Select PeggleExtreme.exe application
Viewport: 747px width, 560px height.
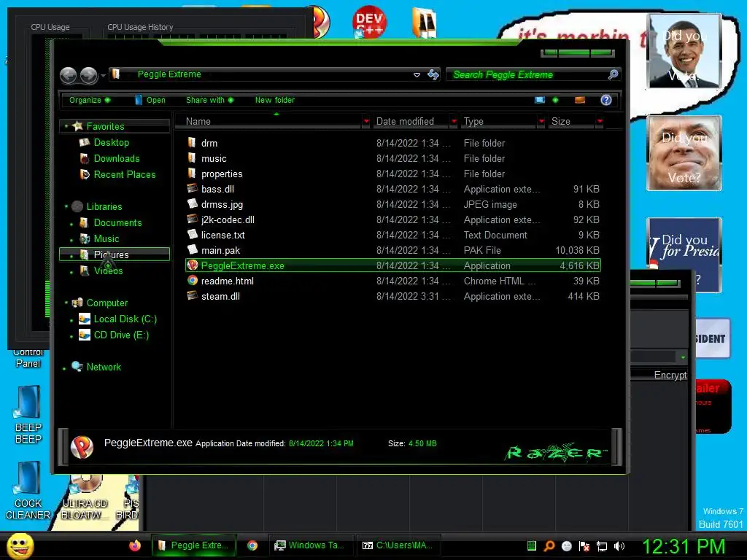(393, 265)
